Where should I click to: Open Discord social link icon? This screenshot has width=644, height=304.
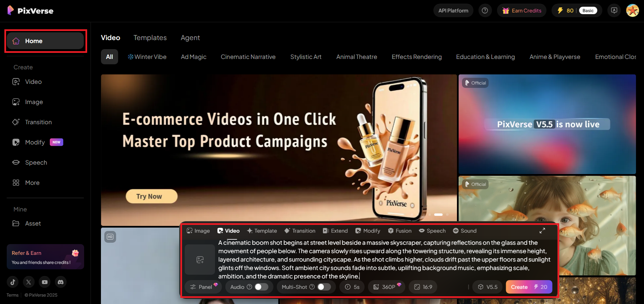61,282
